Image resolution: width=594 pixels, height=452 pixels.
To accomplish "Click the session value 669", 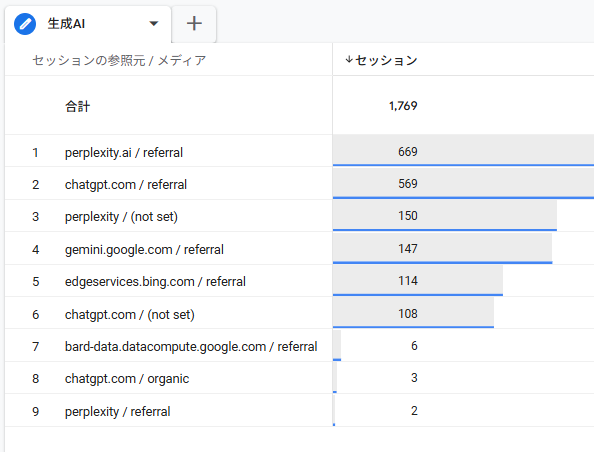I will (408, 152).
